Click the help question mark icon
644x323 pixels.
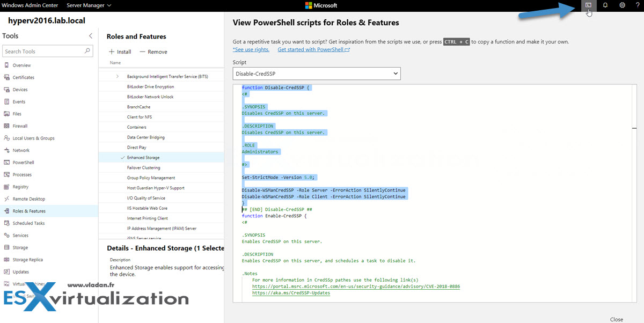pyautogui.click(x=637, y=5)
